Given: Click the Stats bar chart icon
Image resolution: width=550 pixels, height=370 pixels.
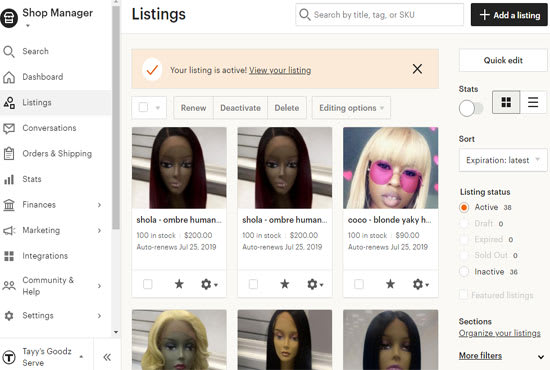Looking at the screenshot, I should pos(9,180).
